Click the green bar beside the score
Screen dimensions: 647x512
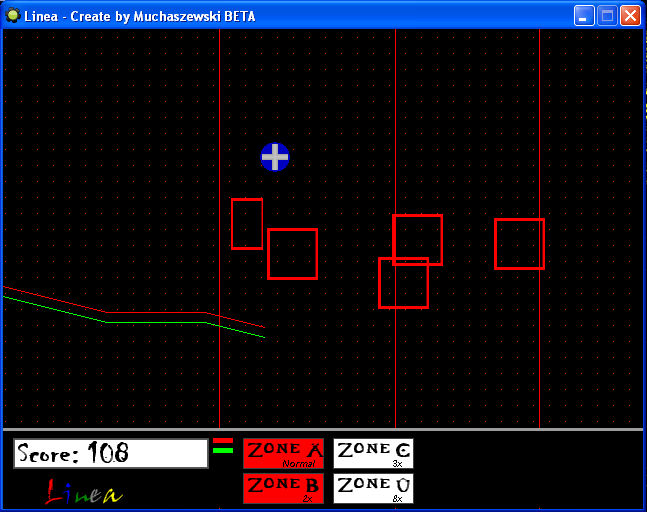tap(223, 451)
